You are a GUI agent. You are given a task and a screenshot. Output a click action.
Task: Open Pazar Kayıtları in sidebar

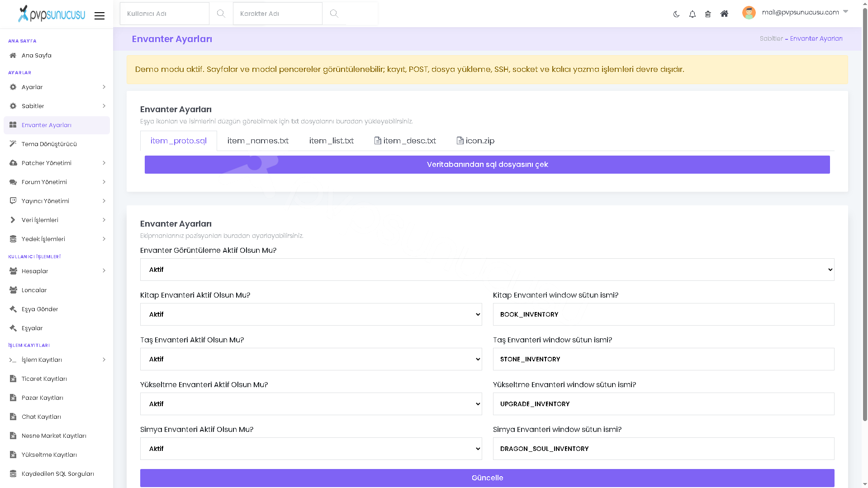click(x=57, y=398)
